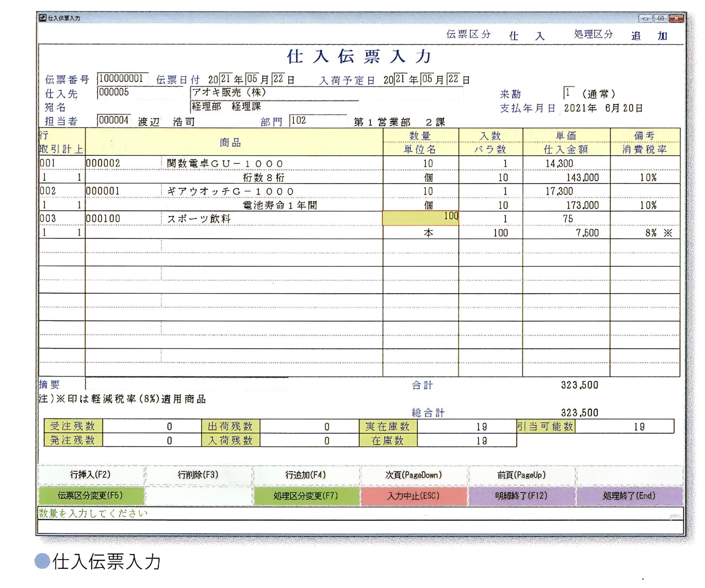Click the 伝票区分変更(F5) green button

click(91, 496)
